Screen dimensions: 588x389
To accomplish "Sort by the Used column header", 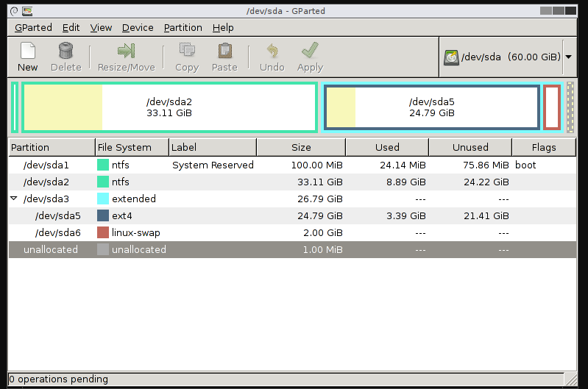I will click(387, 147).
